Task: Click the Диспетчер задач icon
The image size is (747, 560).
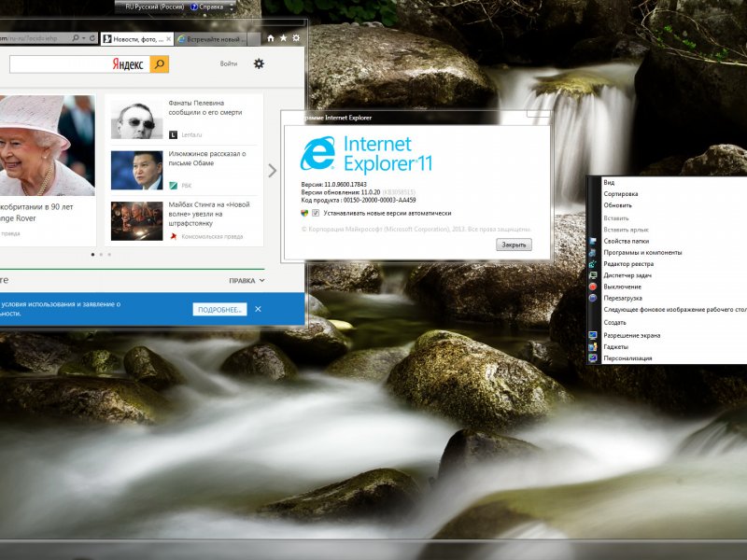Action: 593,275
